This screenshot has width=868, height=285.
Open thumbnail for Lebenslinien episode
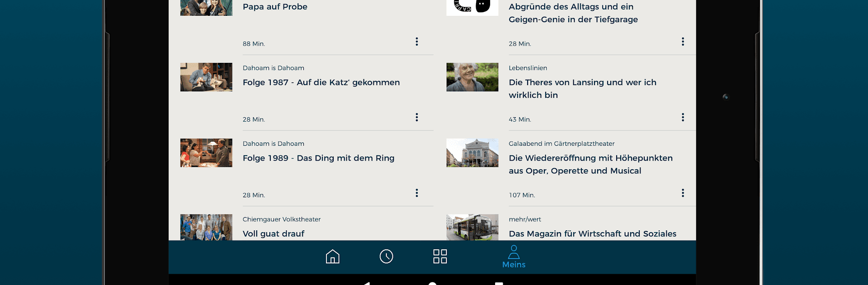[472, 77]
